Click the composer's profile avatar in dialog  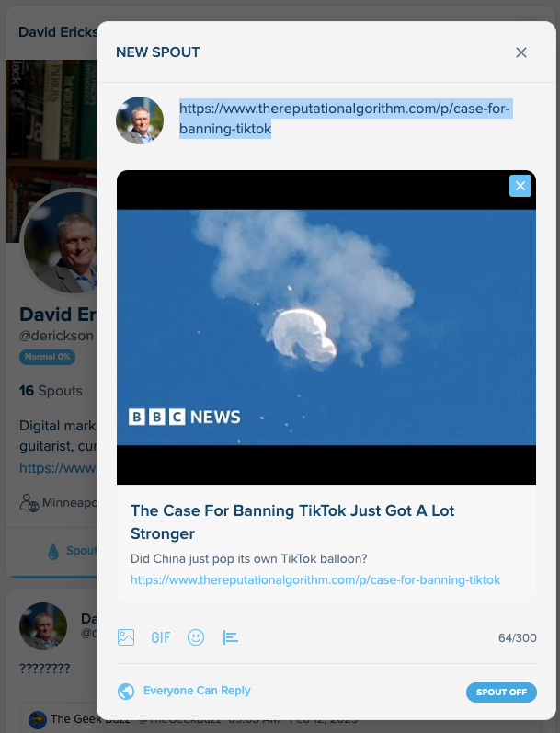[x=140, y=120]
